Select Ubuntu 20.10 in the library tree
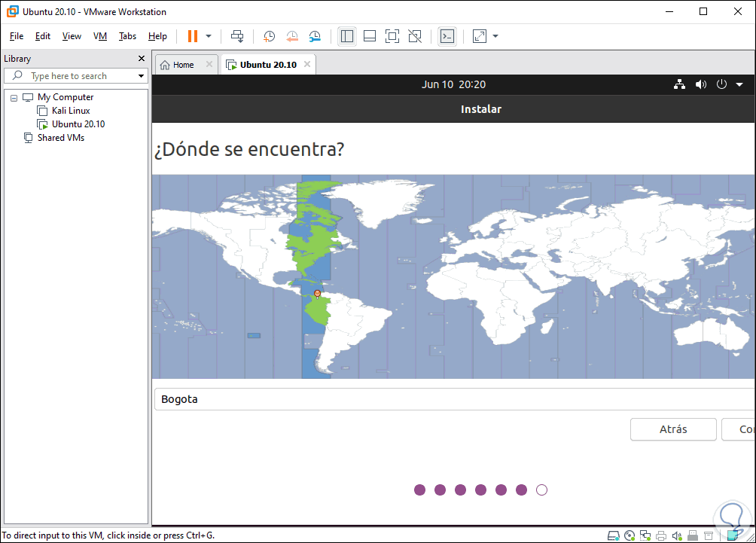This screenshot has width=756, height=543. (78, 124)
